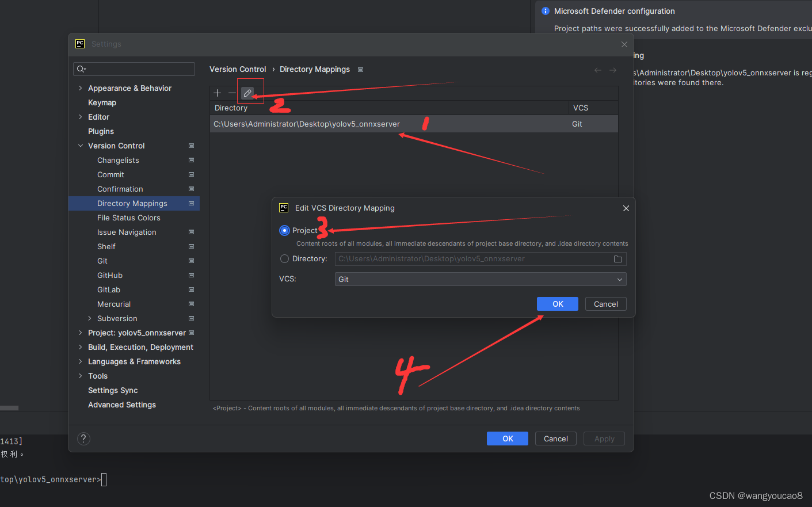Click the back arrow in Directory Mappings header
This screenshot has width=812, height=507.
597,70
